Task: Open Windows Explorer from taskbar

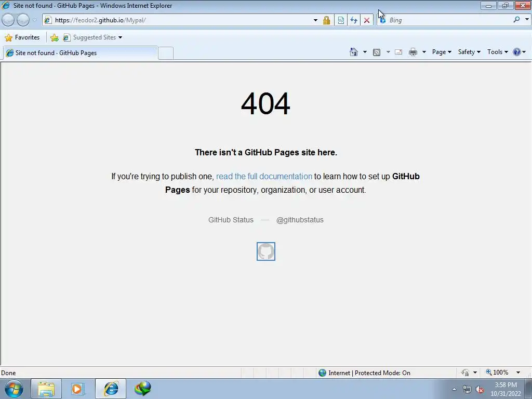Action: point(46,389)
